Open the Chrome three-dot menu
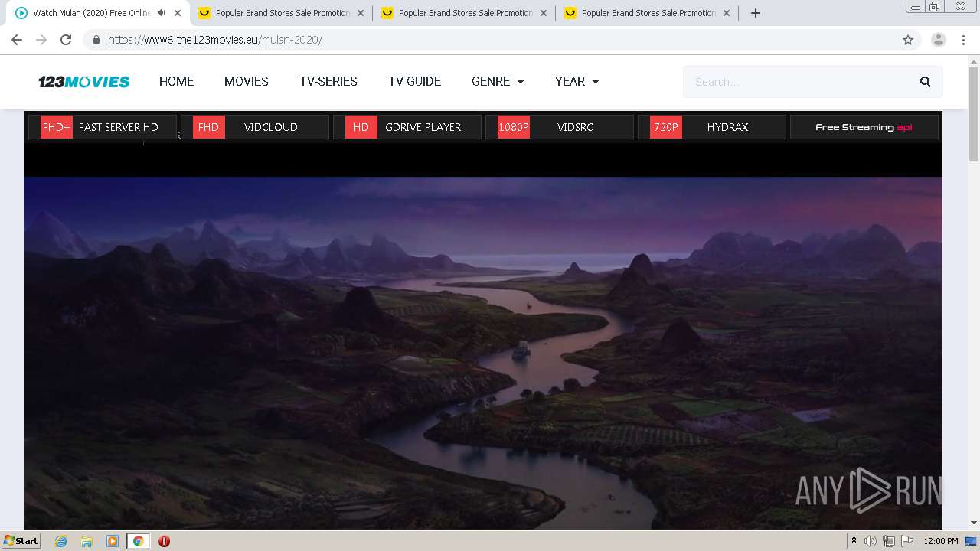 [x=964, y=40]
